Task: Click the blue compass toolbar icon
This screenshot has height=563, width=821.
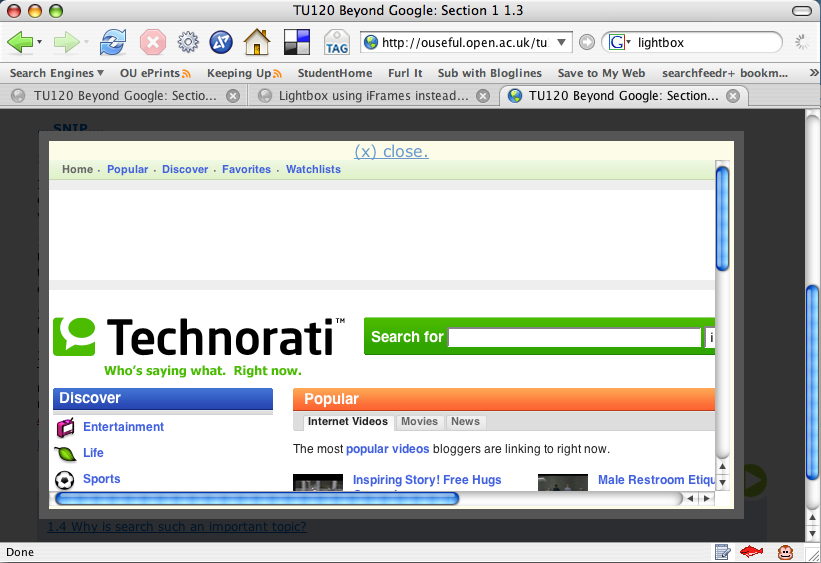Action: coord(221,42)
